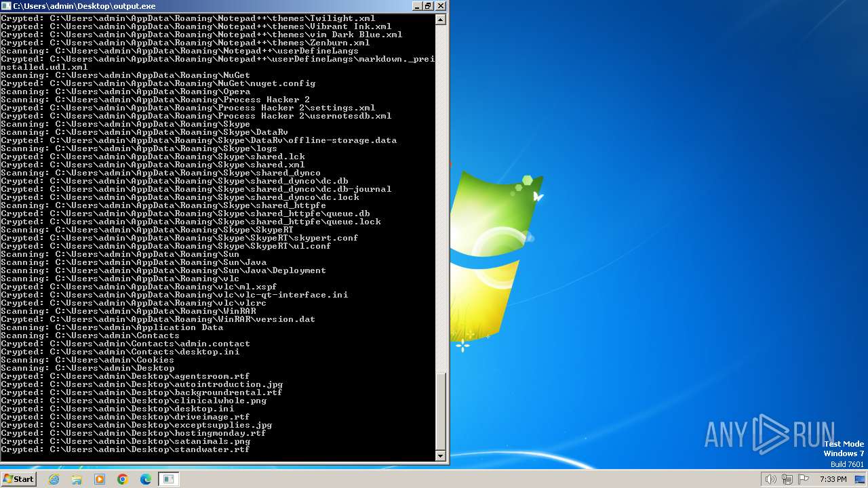Click the line ending with exceptsupplies.jpg
This screenshot has width=868, height=488.
click(x=136, y=425)
